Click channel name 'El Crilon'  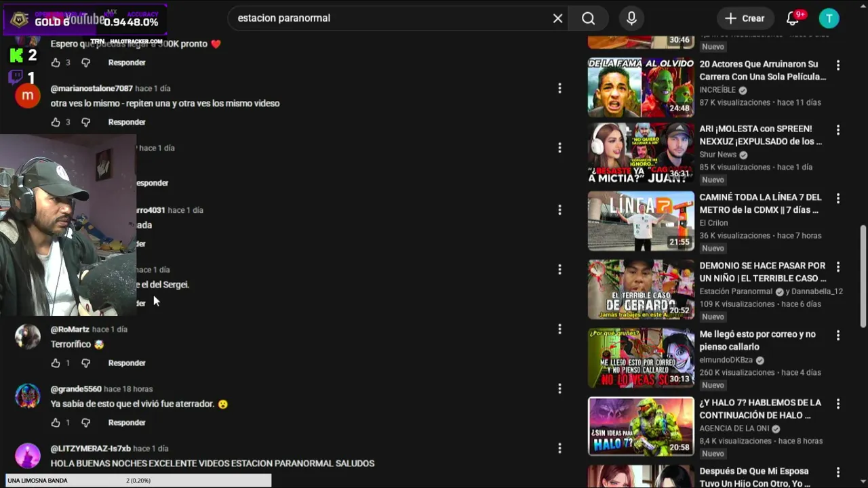(713, 223)
